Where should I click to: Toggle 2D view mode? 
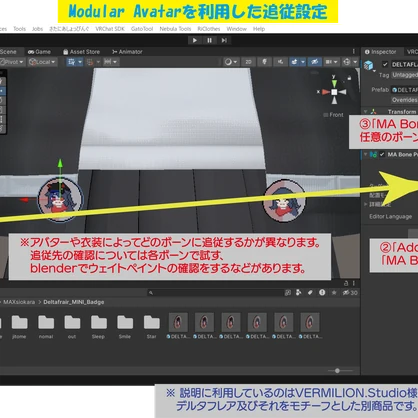point(248,62)
